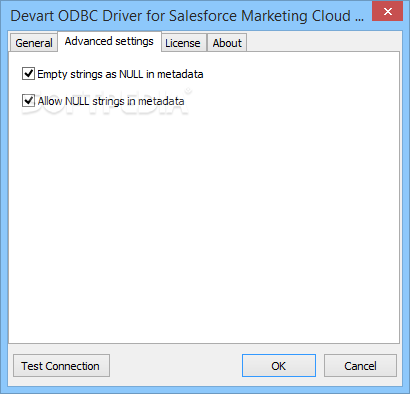
Task: Switch to the General tab
Action: coord(33,43)
